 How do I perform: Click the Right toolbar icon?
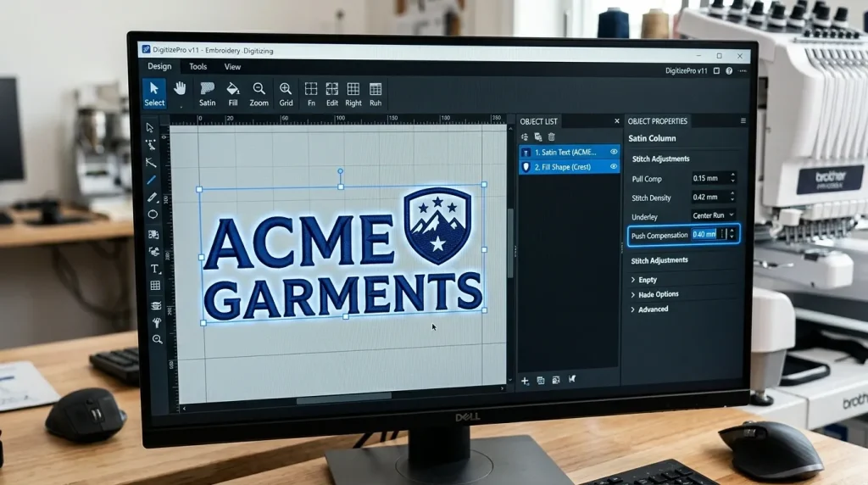353,93
